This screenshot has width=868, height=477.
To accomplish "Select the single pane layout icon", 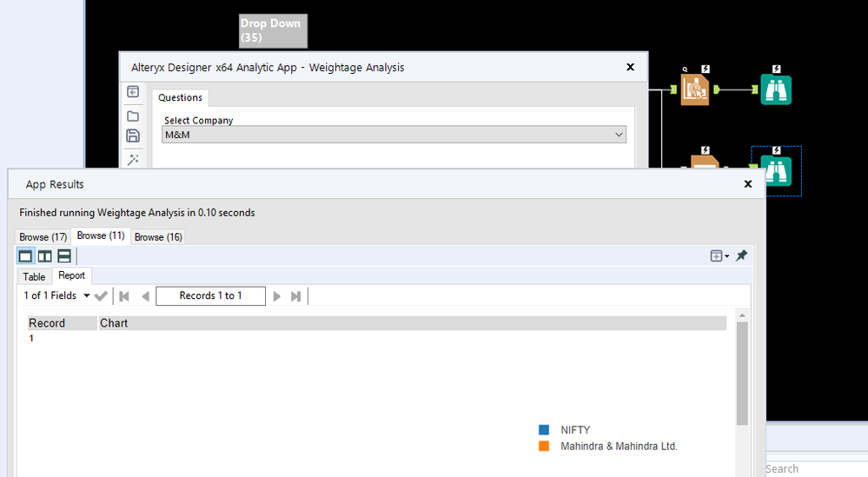I will (x=25, y=255).
